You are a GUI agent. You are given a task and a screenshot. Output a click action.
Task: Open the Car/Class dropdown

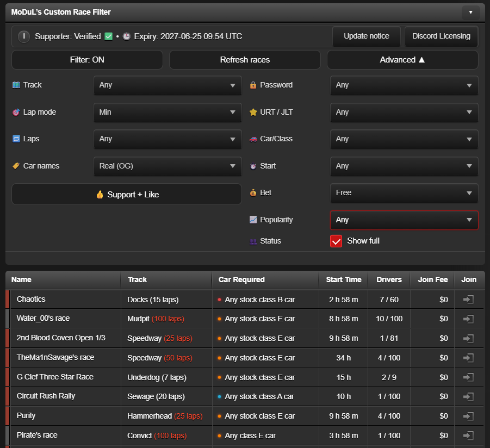(404, 139)
